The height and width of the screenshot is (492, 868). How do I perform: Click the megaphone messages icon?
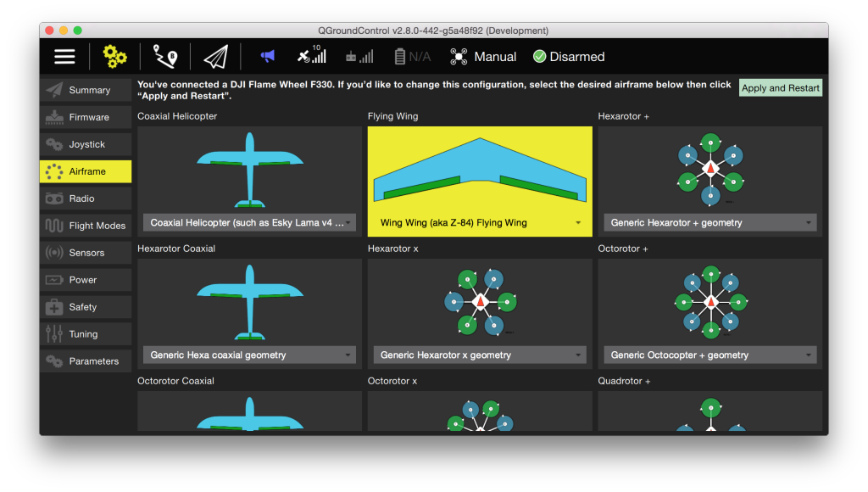[x=268, y=57]
